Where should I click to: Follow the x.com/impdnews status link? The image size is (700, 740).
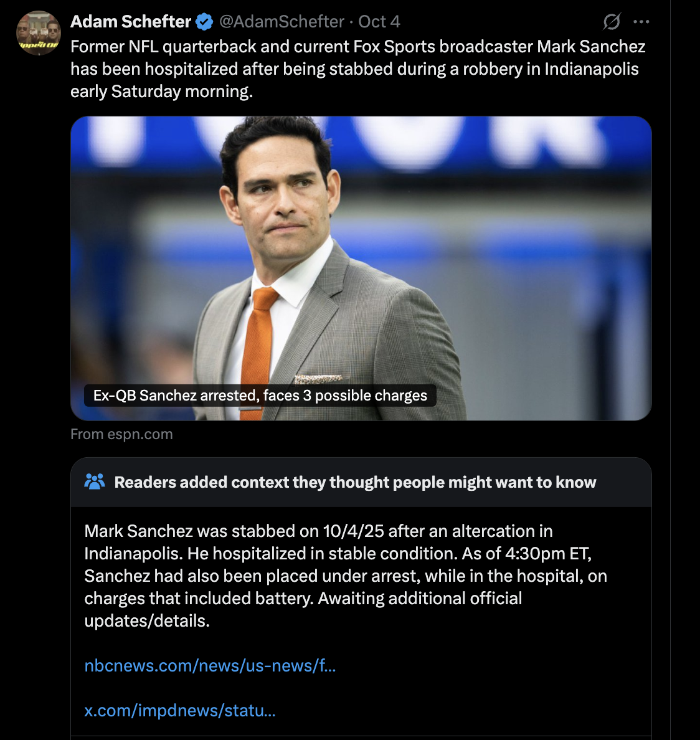point(180,710)
